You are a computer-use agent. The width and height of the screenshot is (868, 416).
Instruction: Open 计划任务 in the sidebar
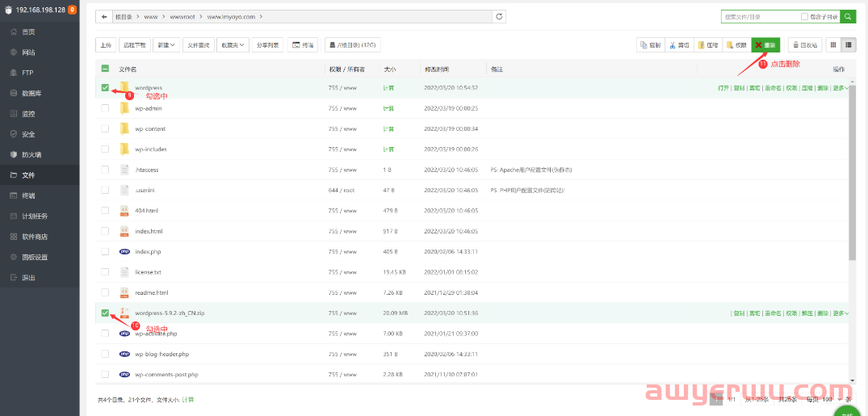point(40,216)
